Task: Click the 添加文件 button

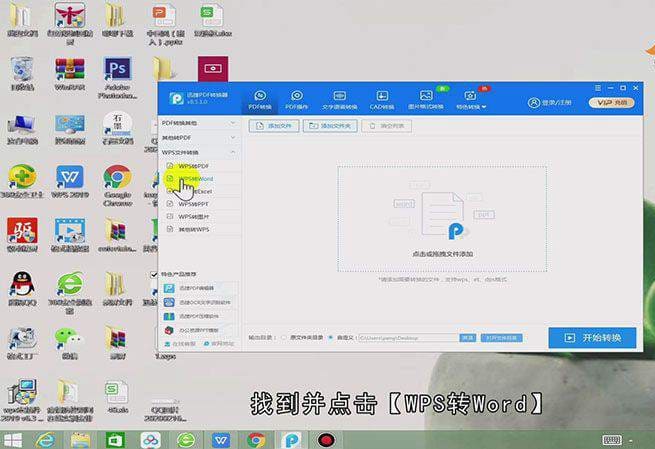Action: 274,126
